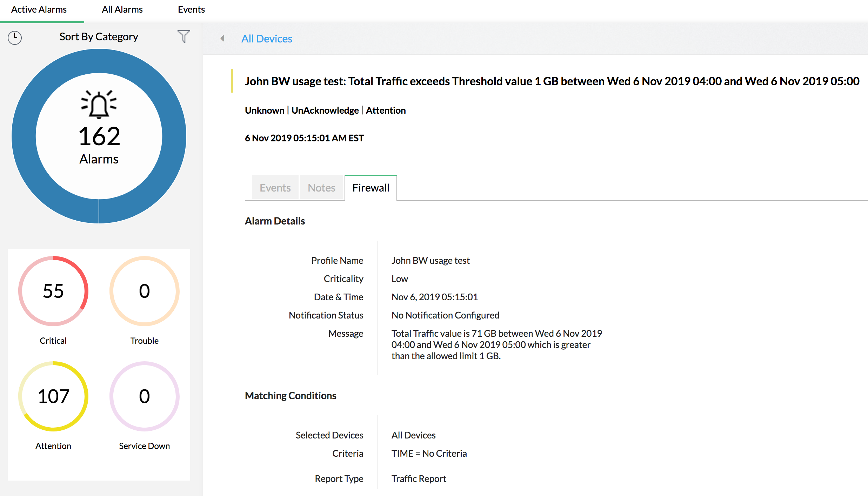Switch to the All Alarms tab
Screen dimensions: 868x496
point(122,9)
